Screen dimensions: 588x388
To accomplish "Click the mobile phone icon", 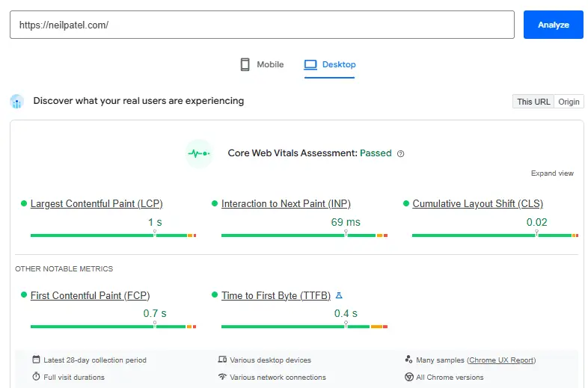I will click(x=245, y=64).
